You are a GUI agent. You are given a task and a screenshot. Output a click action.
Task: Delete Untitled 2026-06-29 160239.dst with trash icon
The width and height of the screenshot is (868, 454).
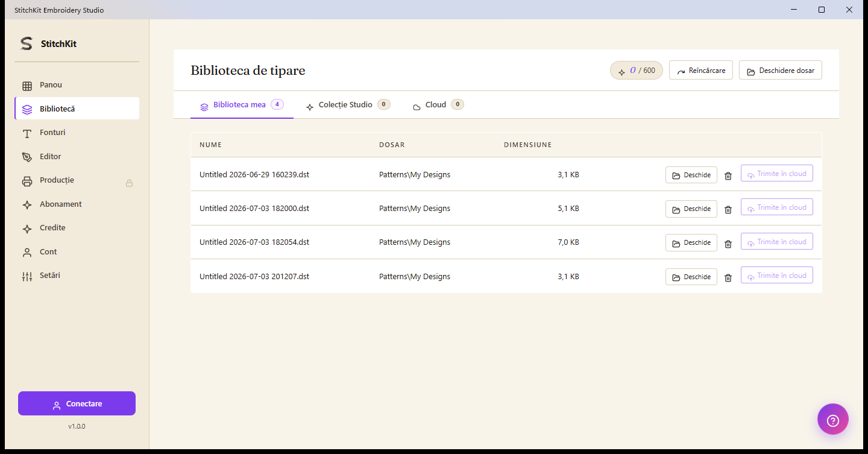coord(728,175)
